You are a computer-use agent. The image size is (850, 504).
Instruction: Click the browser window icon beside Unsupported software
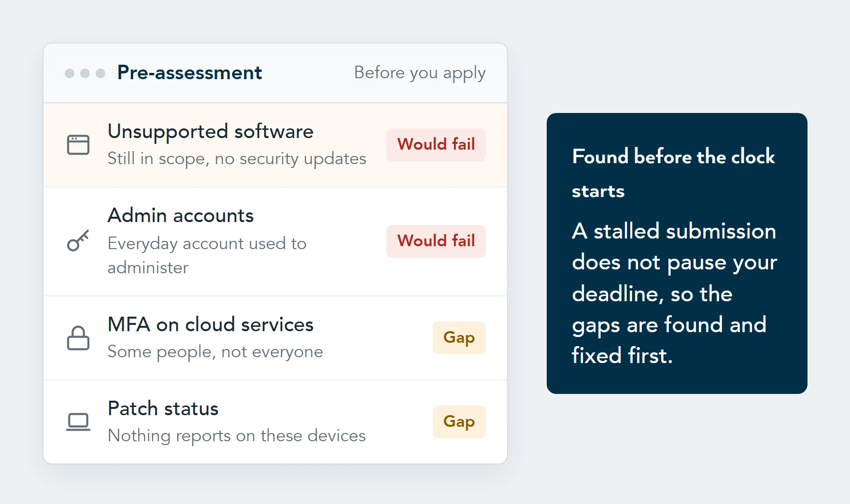tap(78, 145)
